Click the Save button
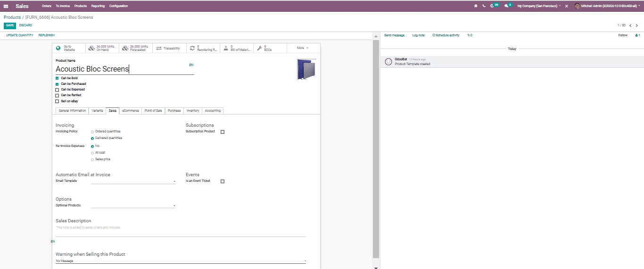 10,25
